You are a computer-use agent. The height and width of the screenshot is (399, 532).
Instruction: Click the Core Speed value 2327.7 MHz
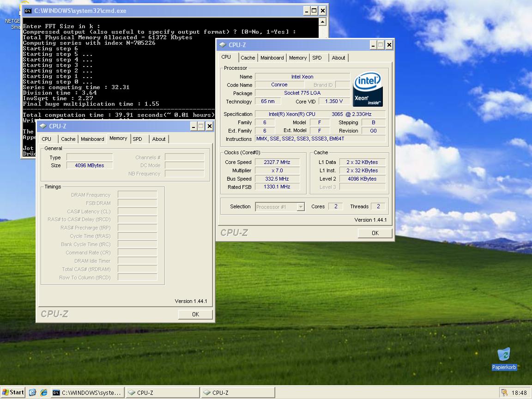[277, 162]
